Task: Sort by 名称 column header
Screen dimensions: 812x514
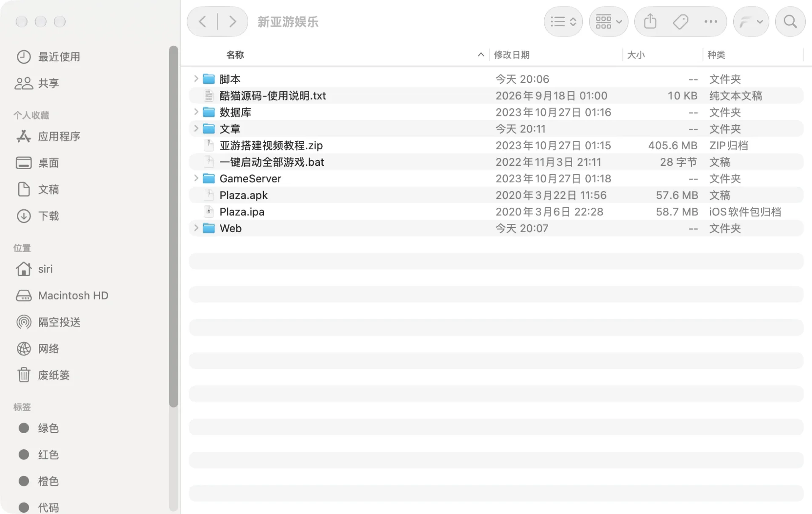Action: (235, 55)
